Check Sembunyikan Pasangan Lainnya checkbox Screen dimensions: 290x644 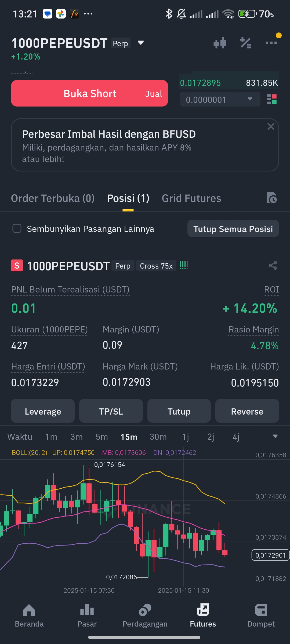point(17,229)
